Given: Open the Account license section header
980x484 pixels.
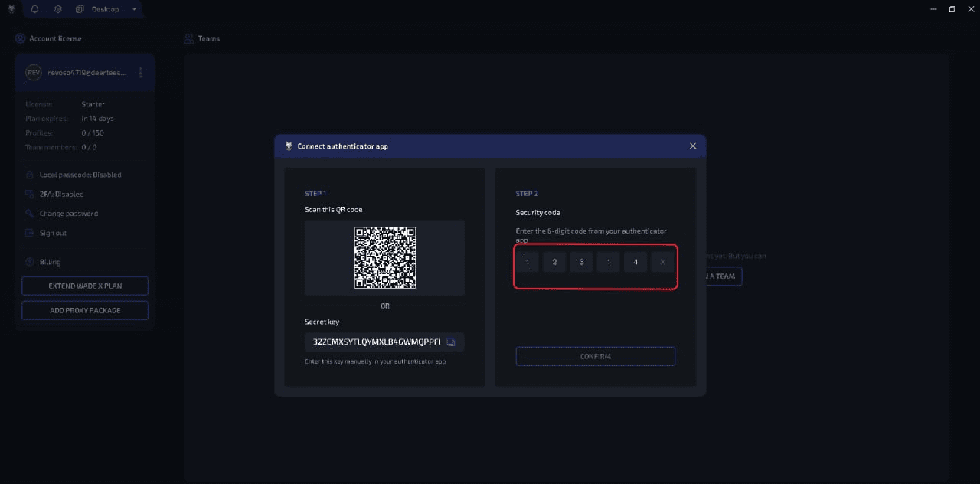Looking at the screenshot, I should point(48,38).
